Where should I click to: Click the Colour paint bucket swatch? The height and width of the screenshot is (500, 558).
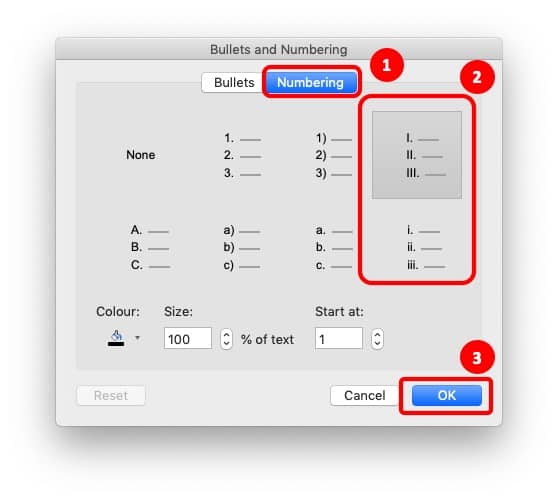pyautogui.click(x=116, y=338)
